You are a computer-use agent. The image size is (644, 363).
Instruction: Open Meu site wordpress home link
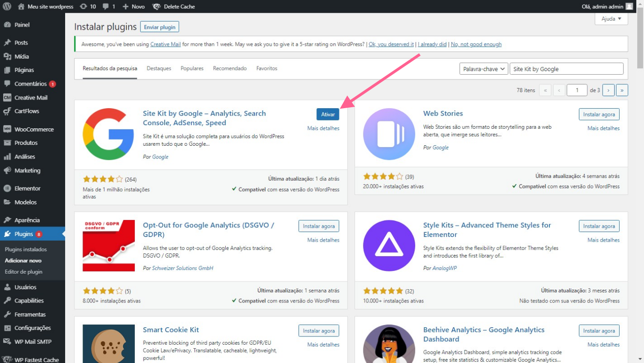coord(45,6)
